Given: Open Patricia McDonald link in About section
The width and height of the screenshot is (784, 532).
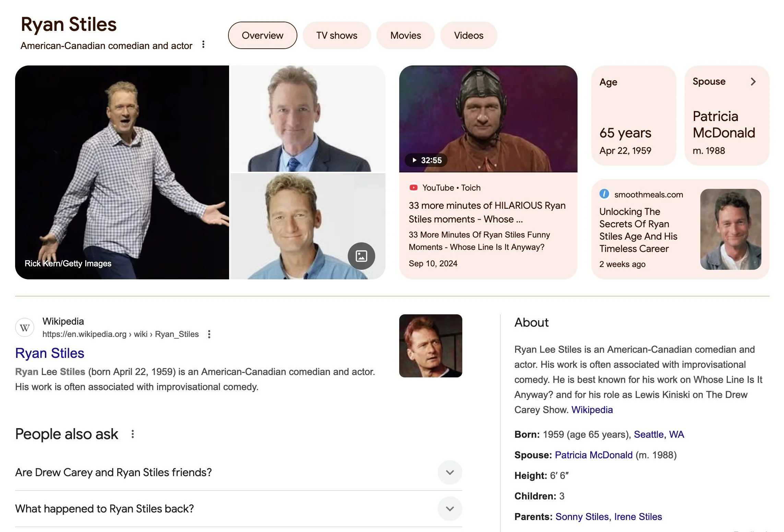Looking at the screenshot, I should pyautogui.click(x=593, y=455).
